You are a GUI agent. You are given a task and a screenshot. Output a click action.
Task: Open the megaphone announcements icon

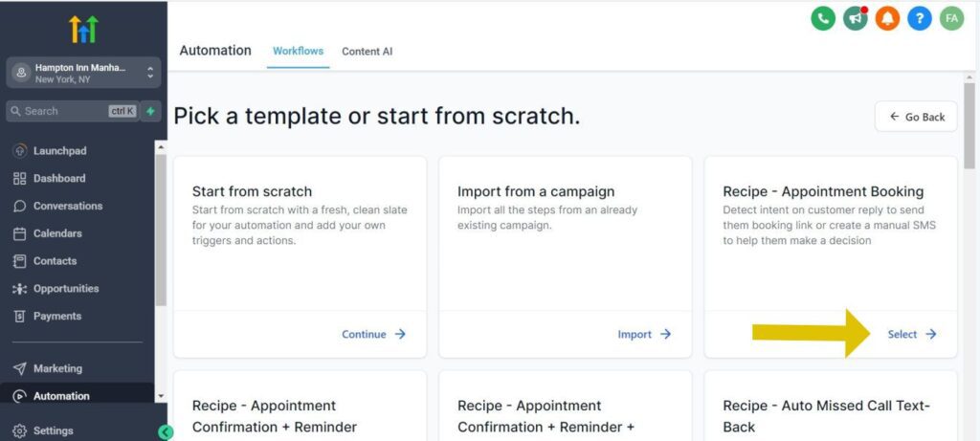coord(856,18)
